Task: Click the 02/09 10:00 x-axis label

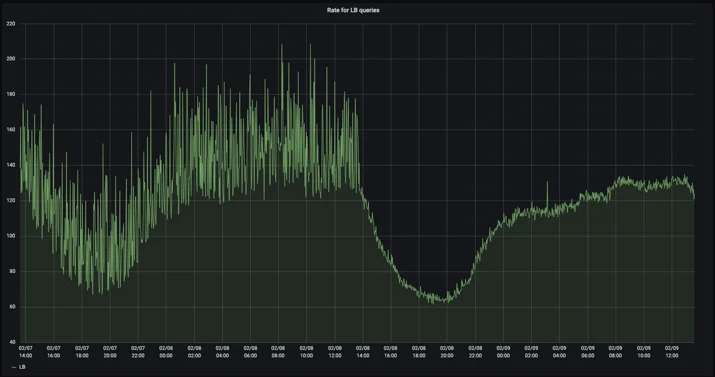Action: coord(644,352)
